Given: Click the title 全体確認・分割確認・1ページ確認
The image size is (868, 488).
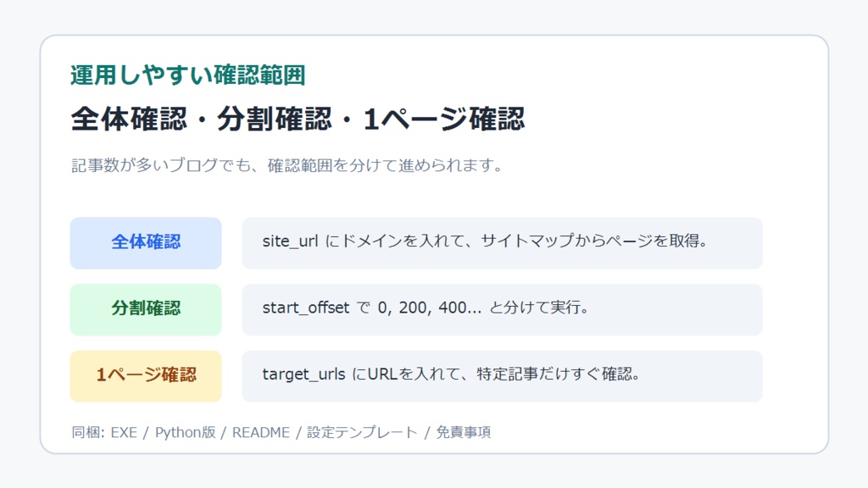Looking at the screenshot, I should click(298, 119).
